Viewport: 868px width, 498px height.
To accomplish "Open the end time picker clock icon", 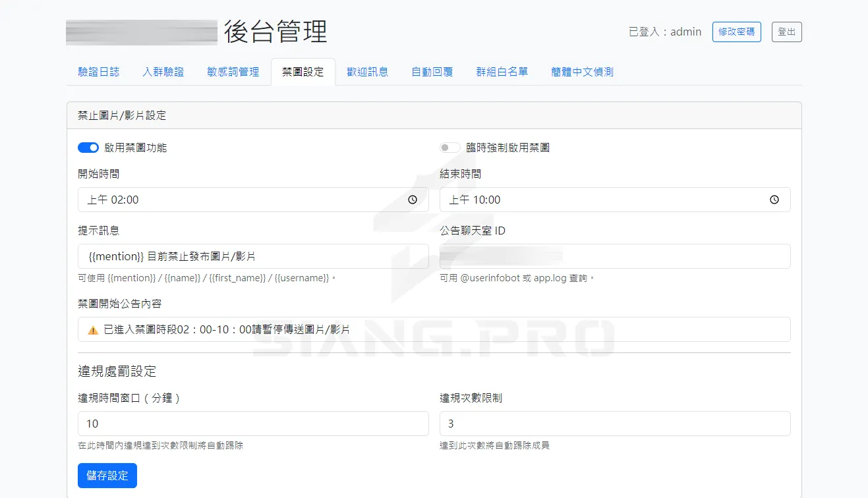I will click(774, 200).
